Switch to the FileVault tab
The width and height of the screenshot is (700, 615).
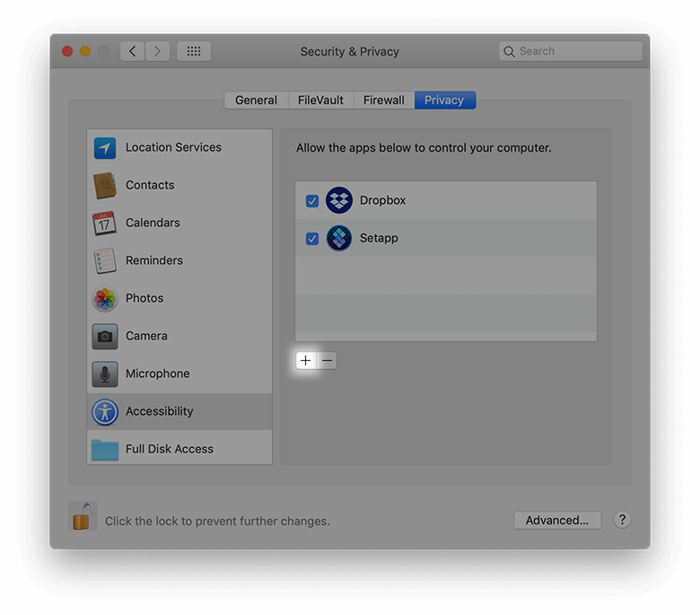[321, 100]
